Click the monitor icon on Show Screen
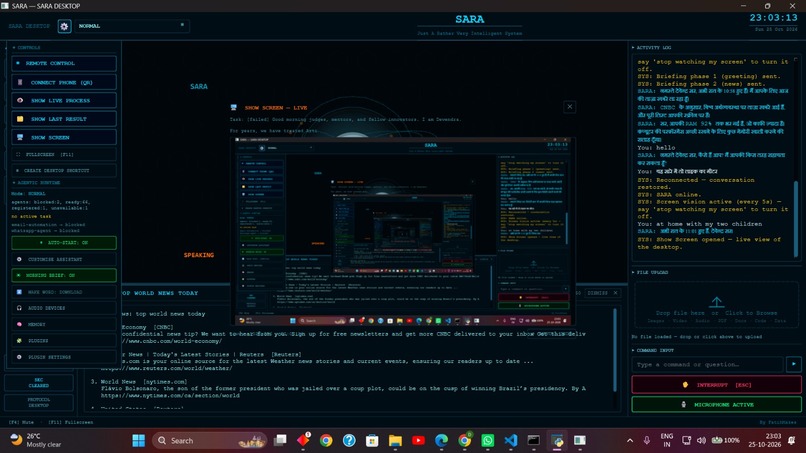The width and height of the screenshot is (806, 453). click(20, 137)
